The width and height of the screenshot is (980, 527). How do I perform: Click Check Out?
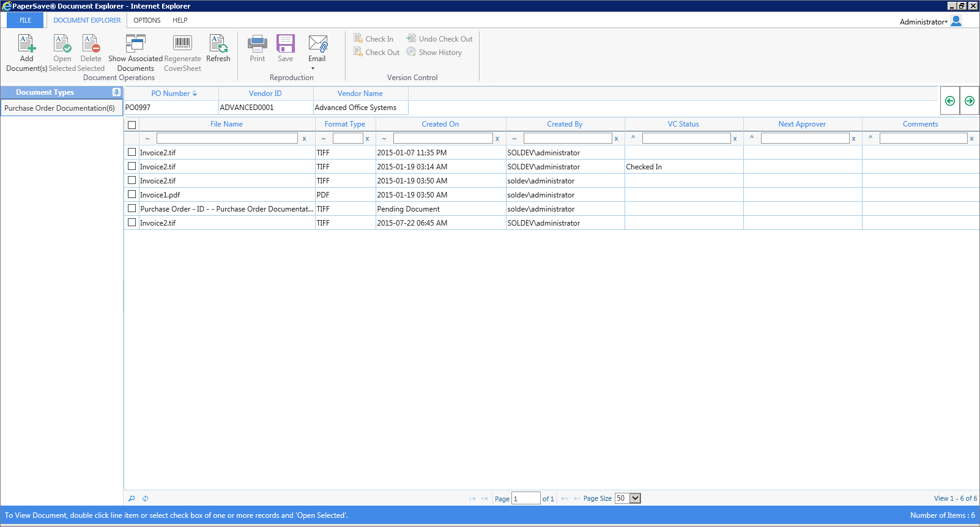click(x=376, y=52)
